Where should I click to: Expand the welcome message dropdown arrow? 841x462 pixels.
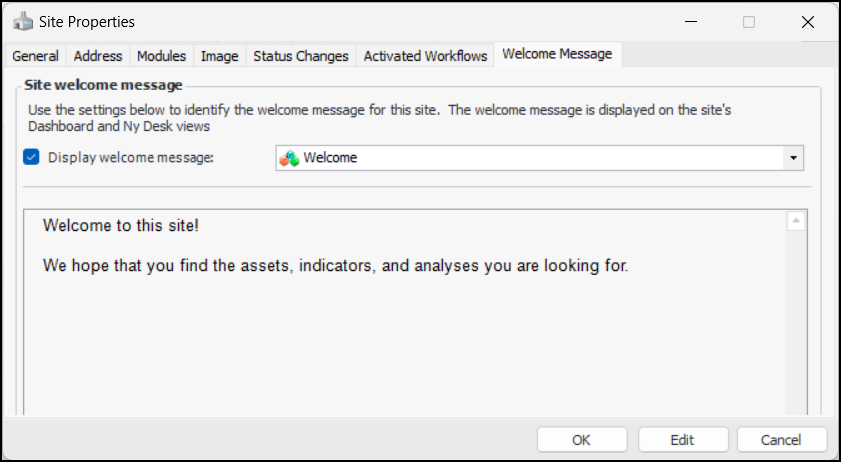point(793,158)
